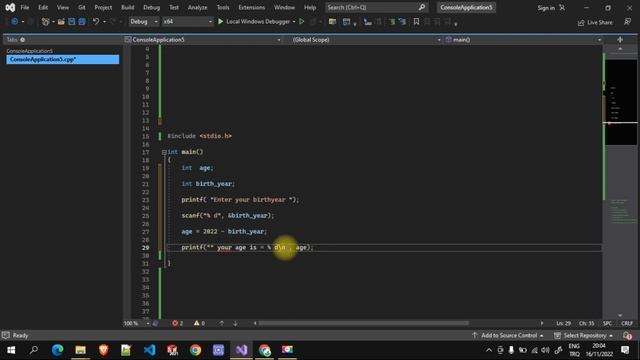
Task: Click the #include <stdio.h> line
Action: click(200, 136)
